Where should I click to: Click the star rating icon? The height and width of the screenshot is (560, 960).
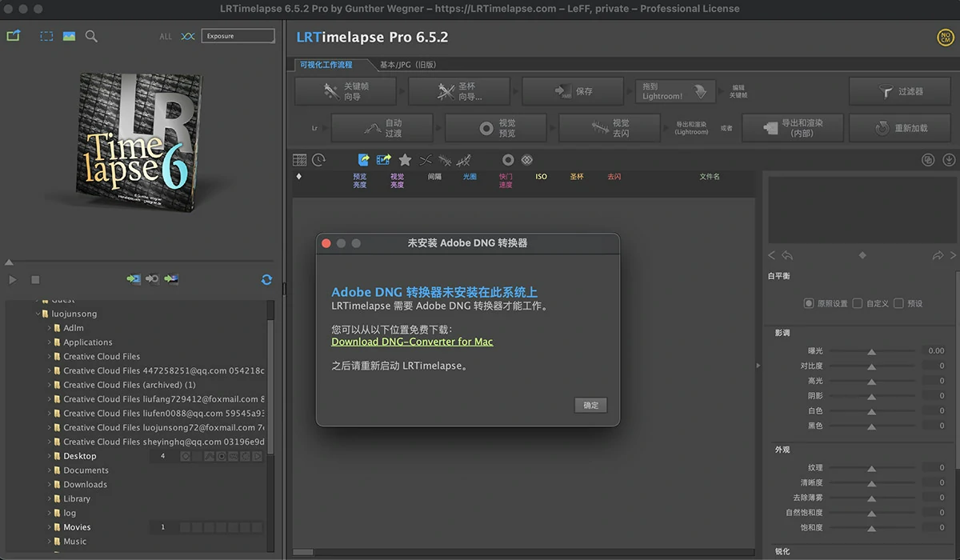coord(405,160)
